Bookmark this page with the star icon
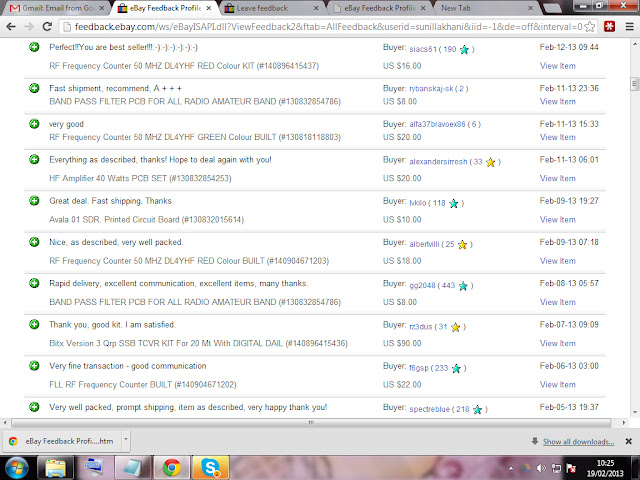 click(x=589, y=27)
